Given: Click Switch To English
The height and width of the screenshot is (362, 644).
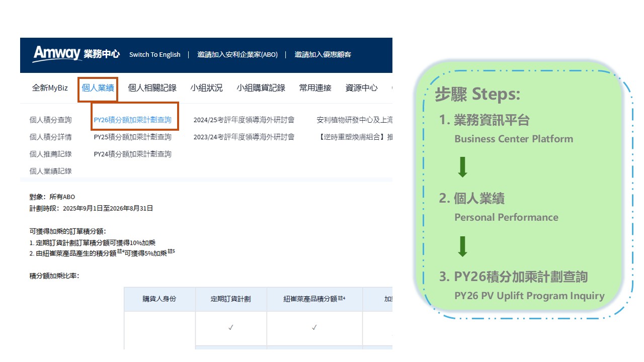Looking at the screenshot, I should click(x=154, y=54).
